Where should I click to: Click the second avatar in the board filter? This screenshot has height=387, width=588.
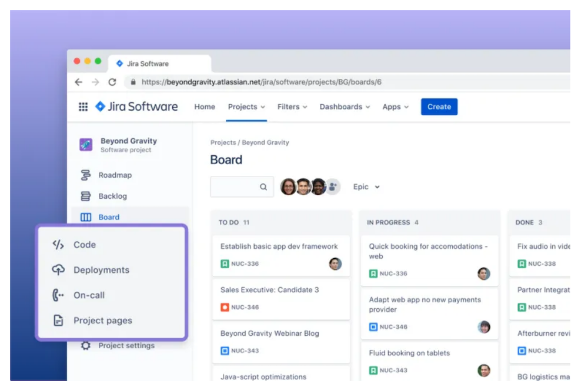[x=303, y=187]
